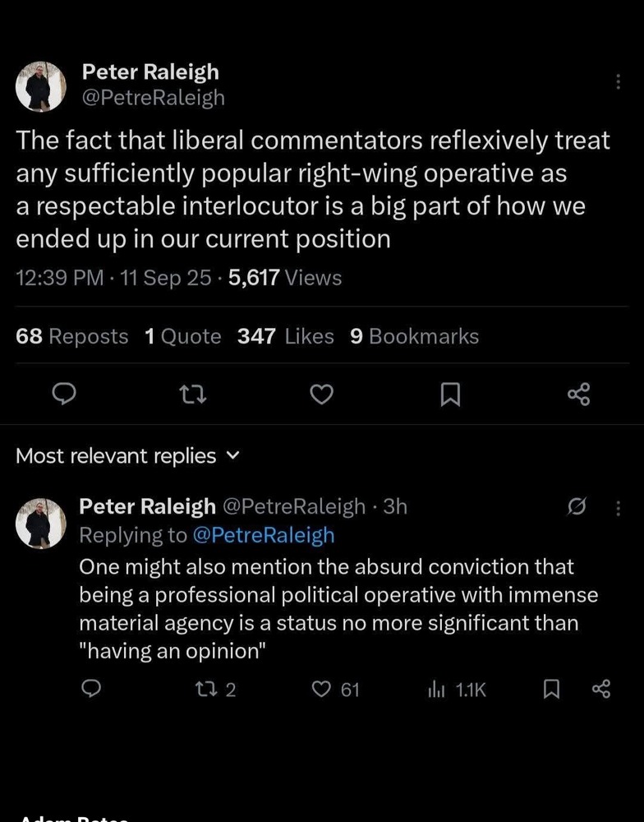
Task: Open three-dot menu on the reply
Action: (x=619, y=508)
